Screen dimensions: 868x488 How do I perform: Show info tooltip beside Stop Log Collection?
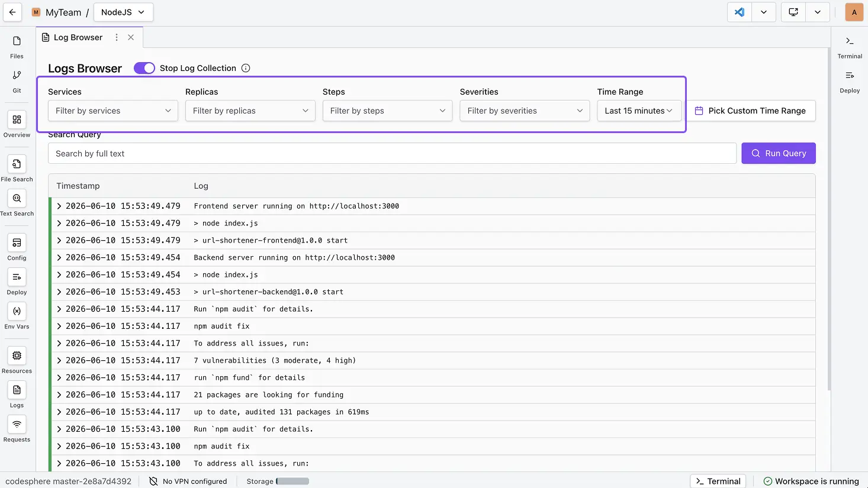click(x=246, y=68)
